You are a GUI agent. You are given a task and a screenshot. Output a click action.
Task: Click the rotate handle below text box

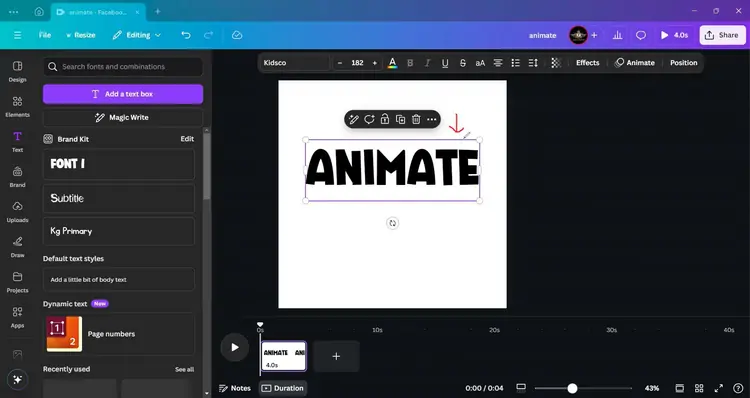tap(392, 223)
